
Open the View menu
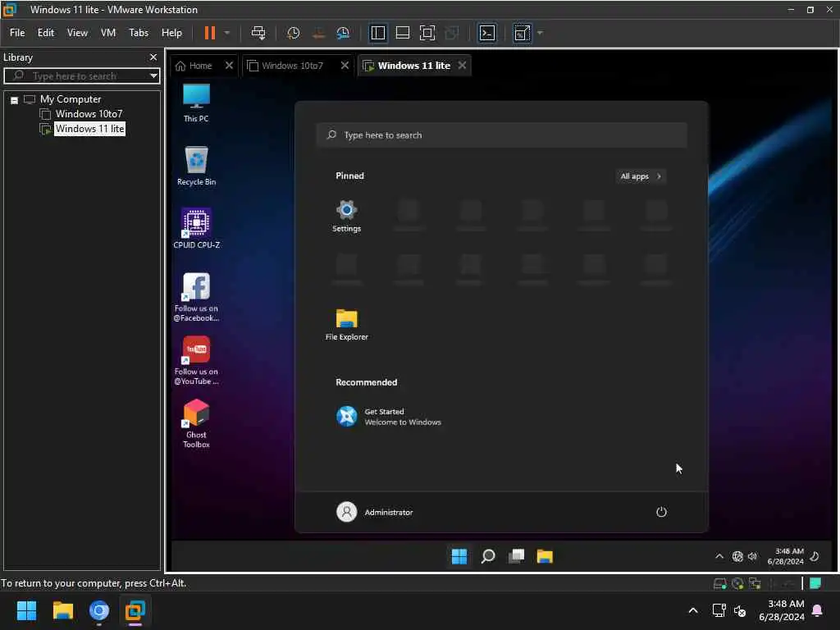pos(77,33)
